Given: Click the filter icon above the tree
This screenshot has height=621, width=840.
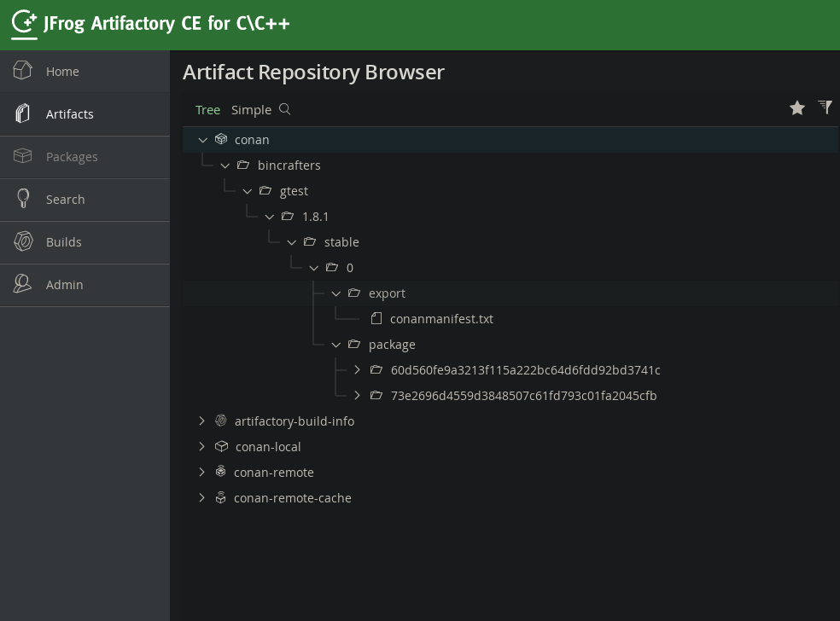Looking at the screenshot, I should point(824,107).
